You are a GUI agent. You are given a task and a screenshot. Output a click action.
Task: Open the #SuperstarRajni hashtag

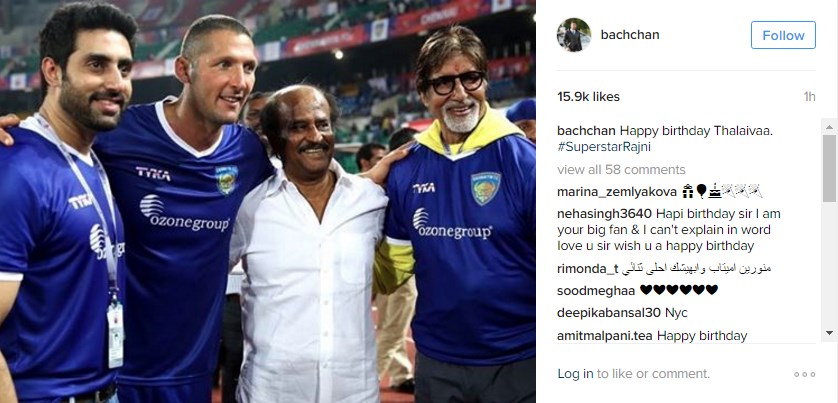tap(596, 147)
